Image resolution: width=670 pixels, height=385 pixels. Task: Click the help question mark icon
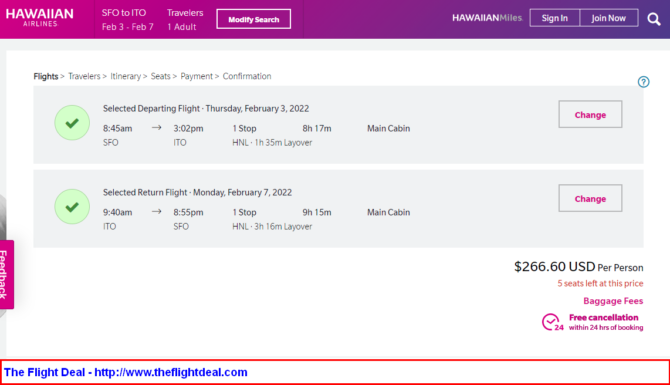644,82
